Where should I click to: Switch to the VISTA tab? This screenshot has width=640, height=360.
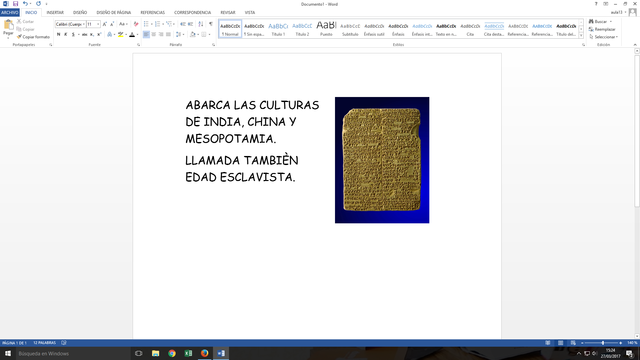tap(250, 13)
